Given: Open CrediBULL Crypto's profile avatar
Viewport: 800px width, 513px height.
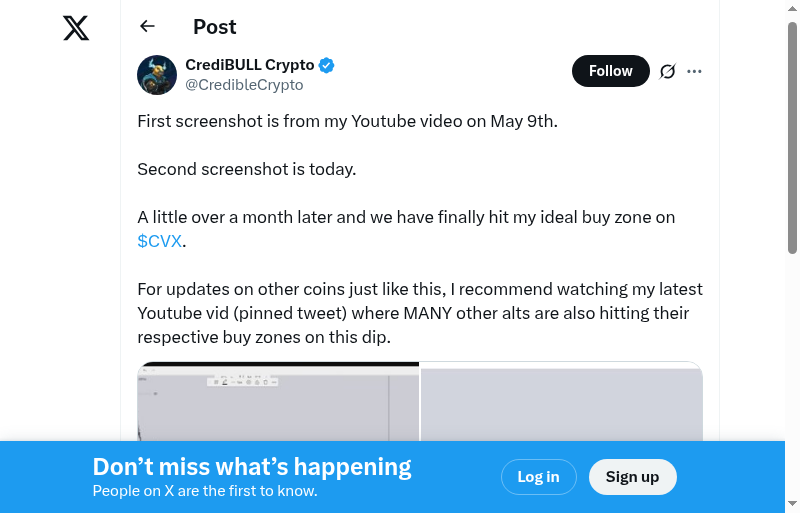Looking at the screenshot, I should coord(157,75).
